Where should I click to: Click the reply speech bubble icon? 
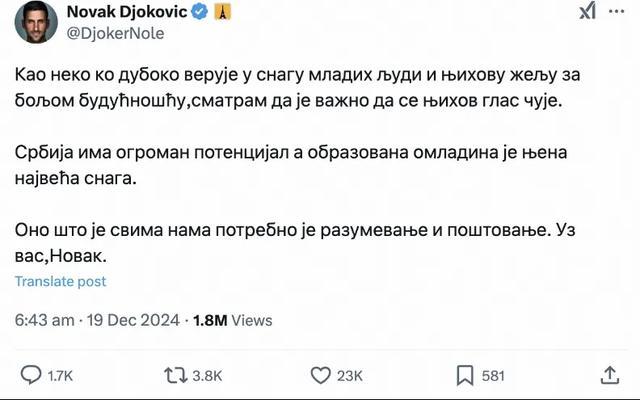pos(28,375)
